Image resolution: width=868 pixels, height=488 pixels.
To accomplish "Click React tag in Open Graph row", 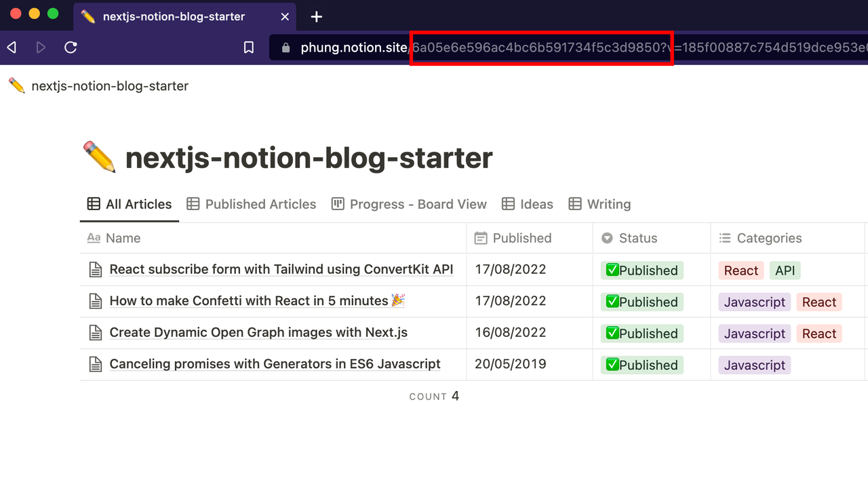I will point(819,333).
